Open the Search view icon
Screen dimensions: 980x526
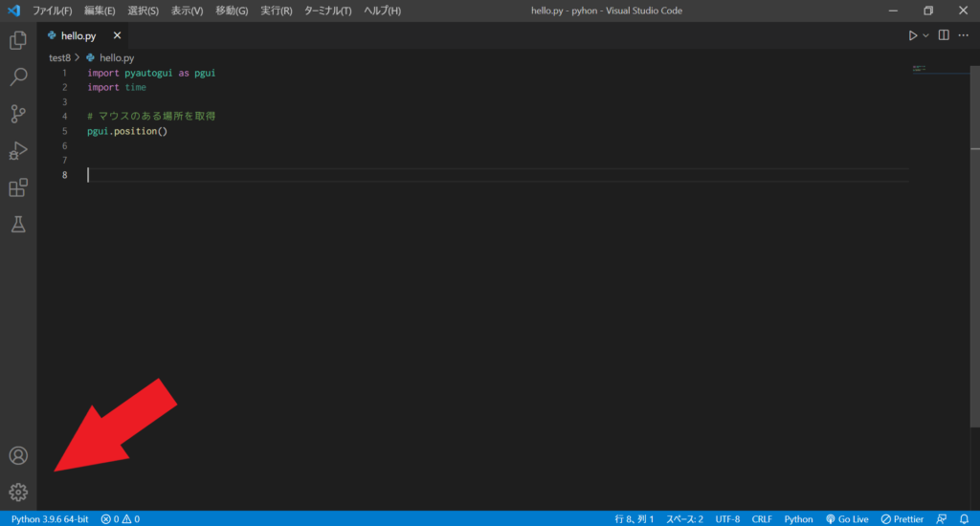[18, 77]
